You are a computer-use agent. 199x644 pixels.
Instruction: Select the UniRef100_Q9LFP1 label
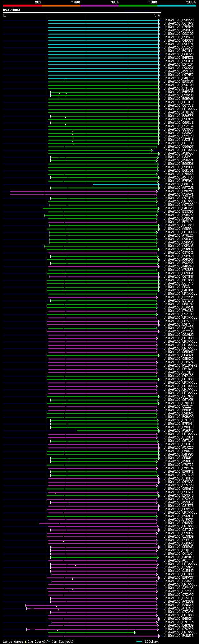(178, 44)
